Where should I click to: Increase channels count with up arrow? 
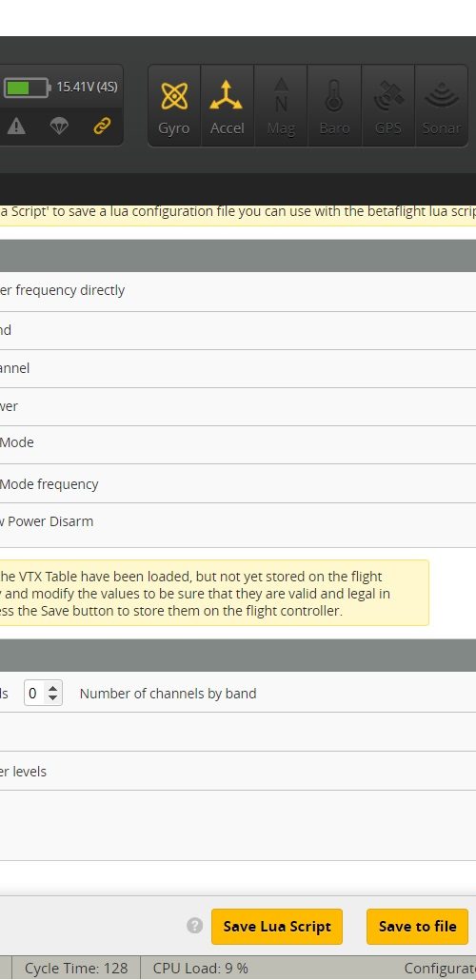52,688
